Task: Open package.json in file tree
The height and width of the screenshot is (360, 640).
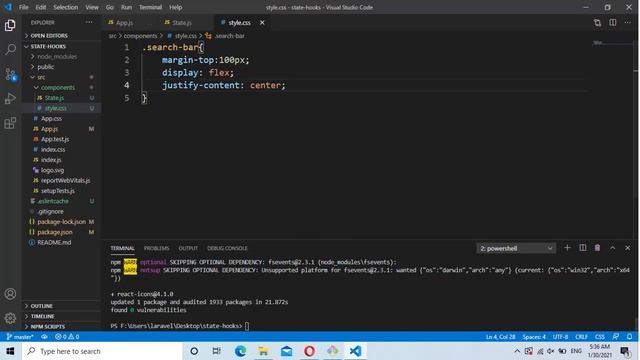Action: 55,232
